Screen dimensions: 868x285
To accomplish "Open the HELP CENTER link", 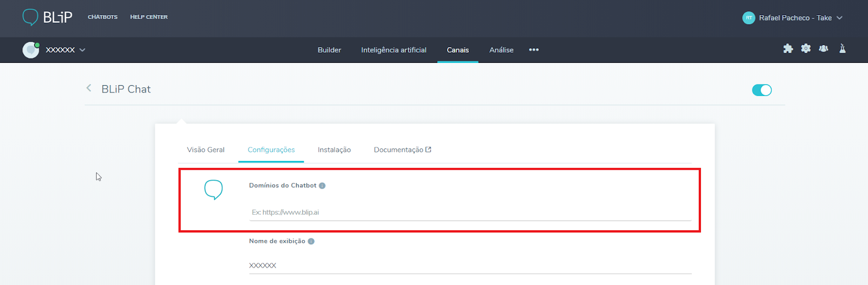I will (149, 17).
